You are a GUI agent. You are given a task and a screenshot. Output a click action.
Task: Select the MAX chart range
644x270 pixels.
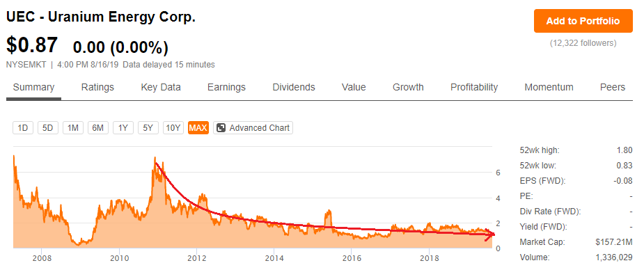[x=198, y=127]
